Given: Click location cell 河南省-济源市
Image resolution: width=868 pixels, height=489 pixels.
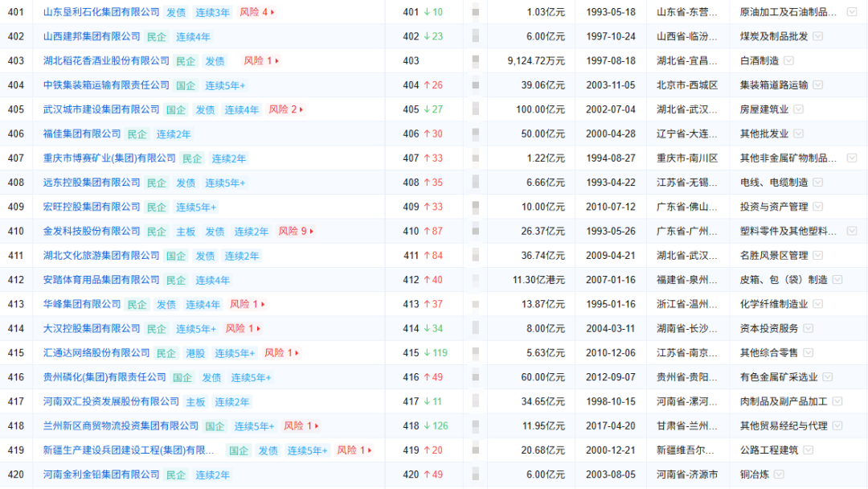Looking at the screenshot, I should click(x=687, y=475).
